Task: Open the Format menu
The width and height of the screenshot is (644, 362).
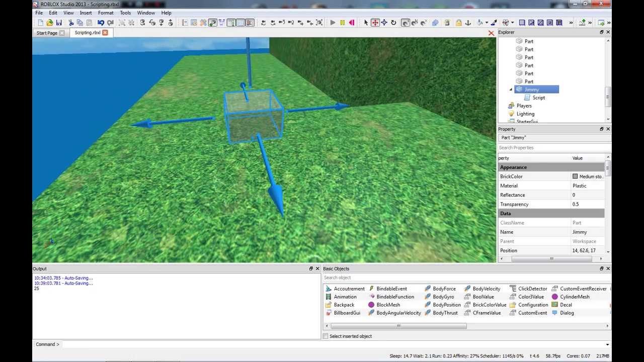Action: coord(106,13)
